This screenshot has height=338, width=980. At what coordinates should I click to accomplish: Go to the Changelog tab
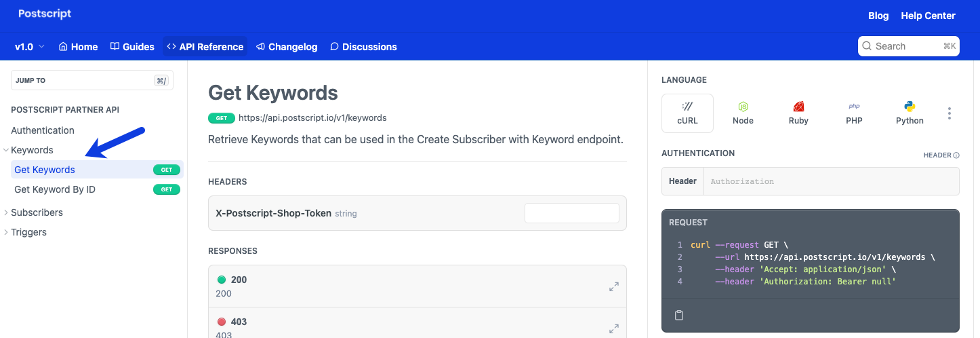tap(287, 47)
